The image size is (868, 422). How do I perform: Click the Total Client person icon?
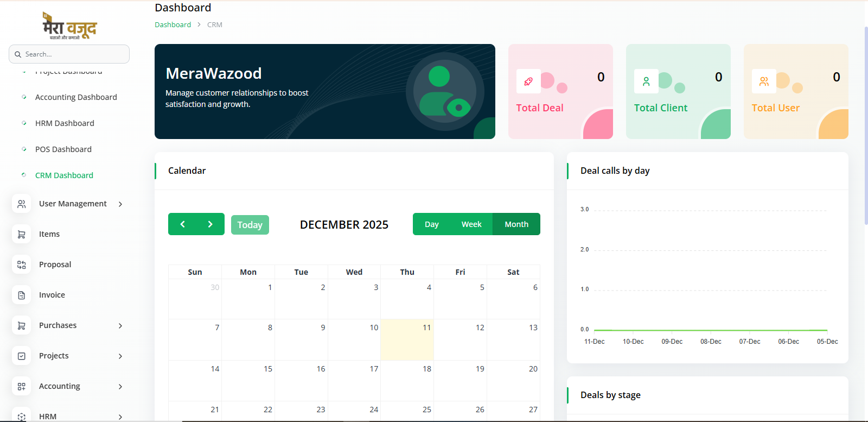pyautogui.click(x=646, y=81)
